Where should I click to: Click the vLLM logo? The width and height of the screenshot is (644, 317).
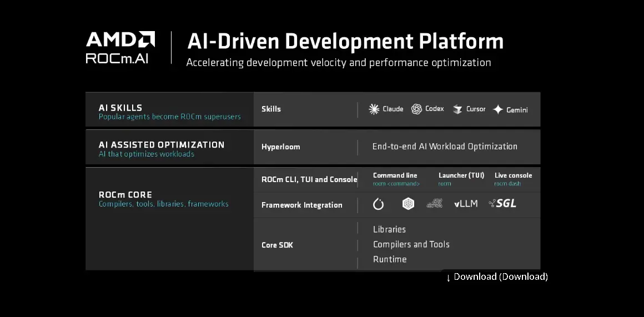click(466, 204)
